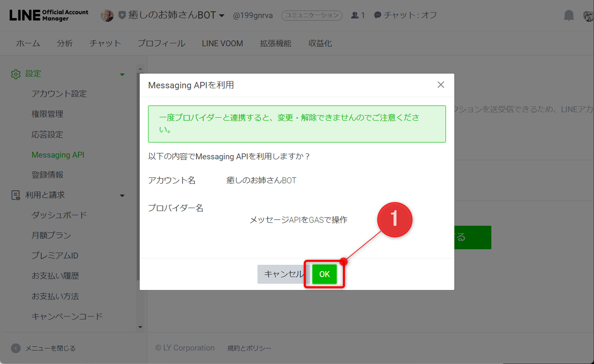The height and width of the screenshot is (364, 594).
Task: Open the プロフィール tab
Action: click(x=161, y=43)
